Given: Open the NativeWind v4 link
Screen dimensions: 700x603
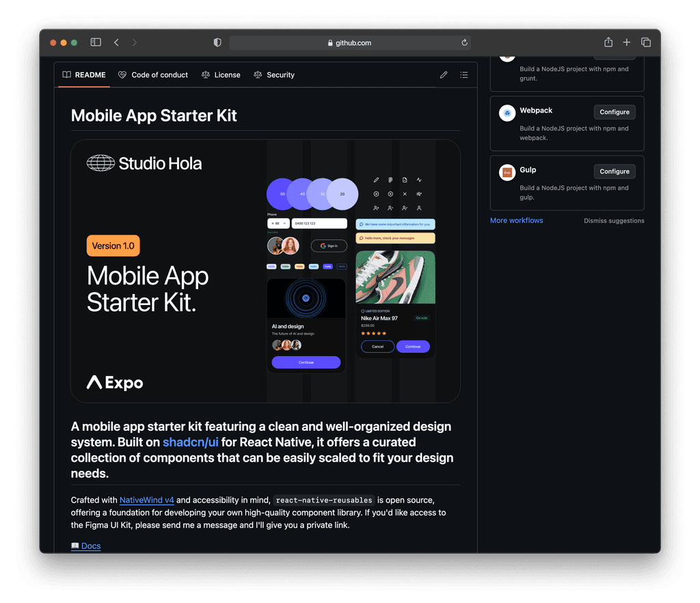Looking at the screenshot, I should click(146, 500).
